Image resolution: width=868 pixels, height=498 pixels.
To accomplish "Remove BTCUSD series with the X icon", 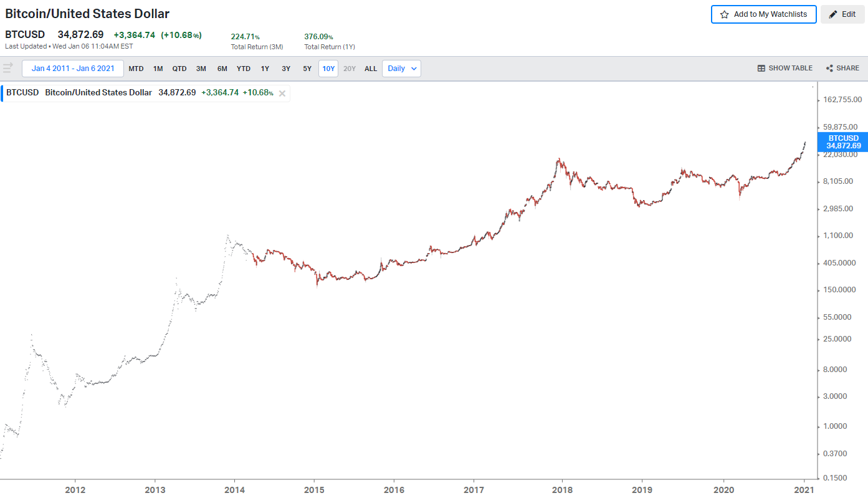I will coord(282,93).
